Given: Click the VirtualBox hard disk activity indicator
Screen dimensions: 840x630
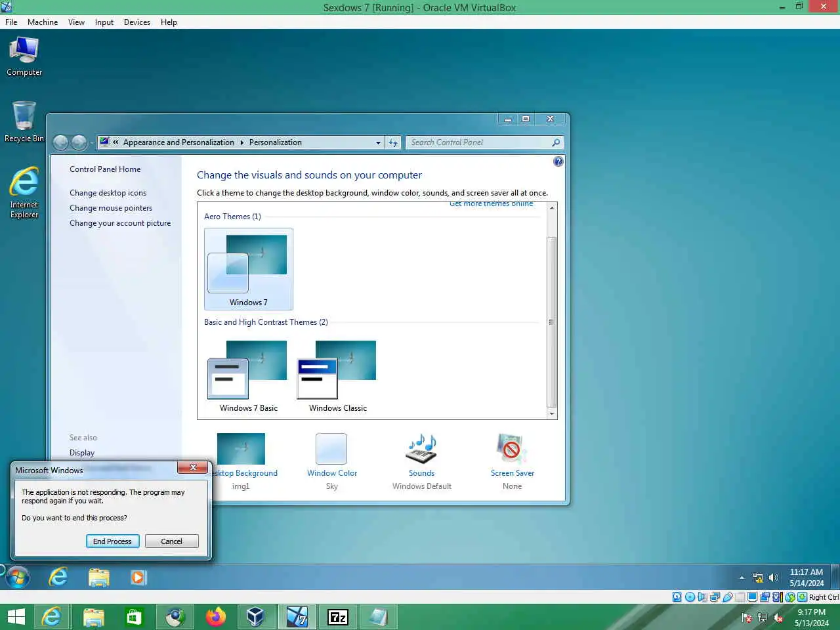Looking at the screenshot, I should tap(677, 597).
